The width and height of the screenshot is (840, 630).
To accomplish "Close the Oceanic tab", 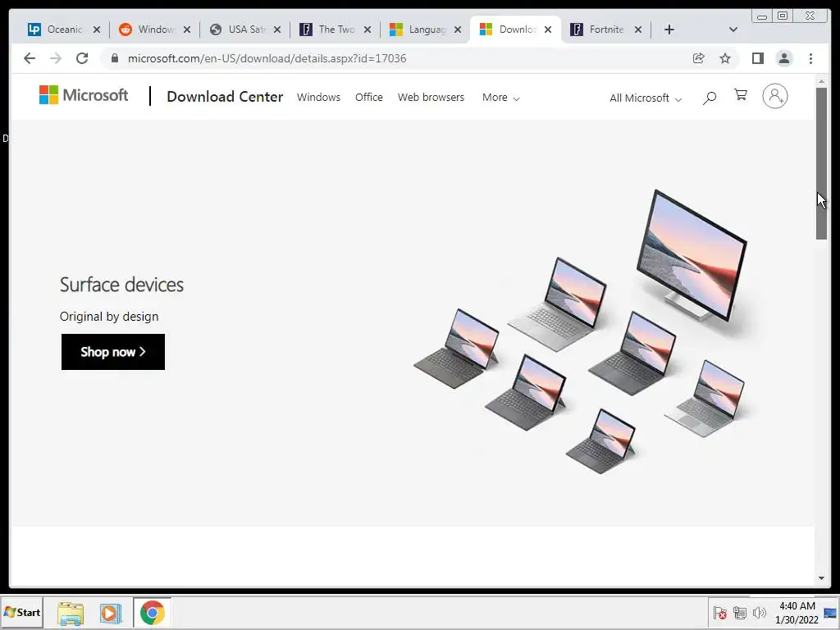I will [97, 30].
